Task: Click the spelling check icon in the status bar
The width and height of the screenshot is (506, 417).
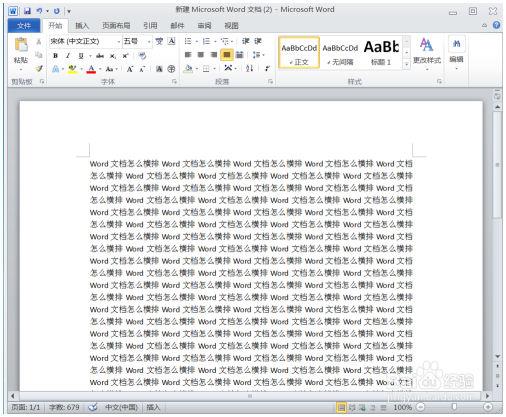Action: click(x=93, y=407)
